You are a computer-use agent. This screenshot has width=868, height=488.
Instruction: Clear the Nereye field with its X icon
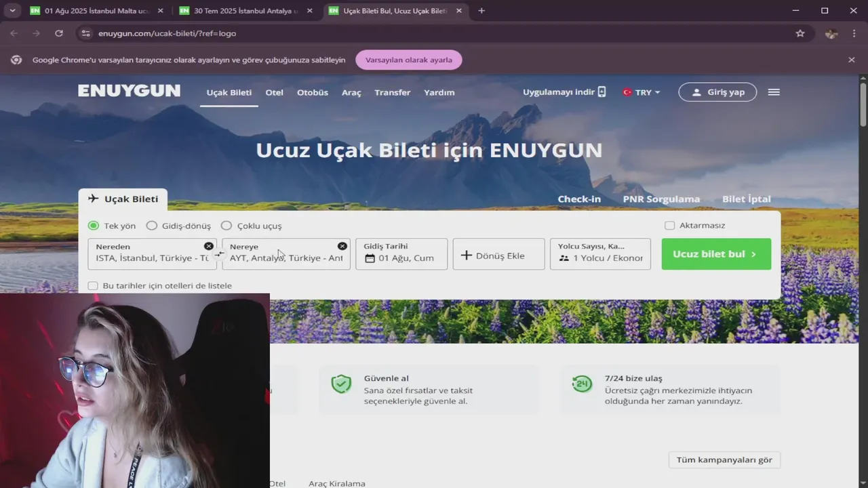[x=342, y=246]
